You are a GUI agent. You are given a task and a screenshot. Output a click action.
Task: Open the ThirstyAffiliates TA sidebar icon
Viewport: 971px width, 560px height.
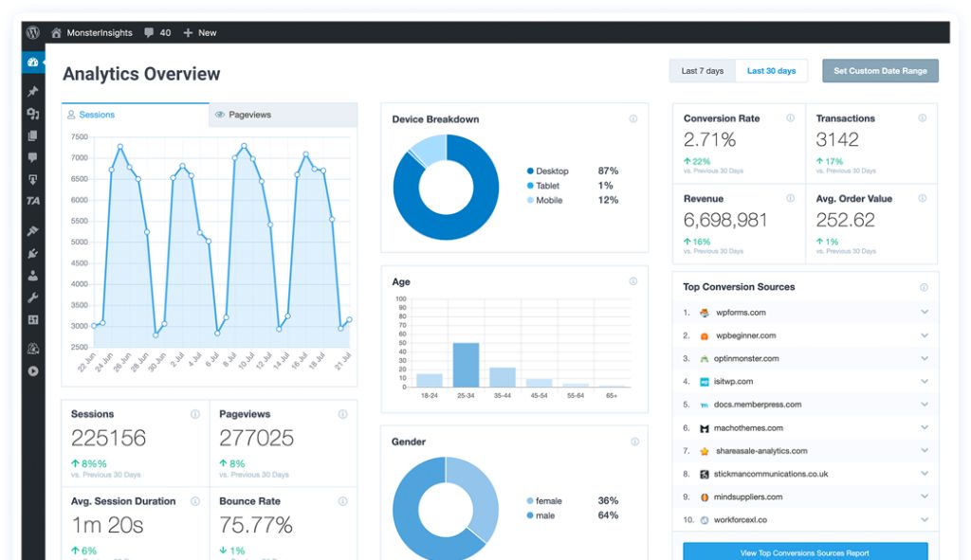(x=33, y=201)
